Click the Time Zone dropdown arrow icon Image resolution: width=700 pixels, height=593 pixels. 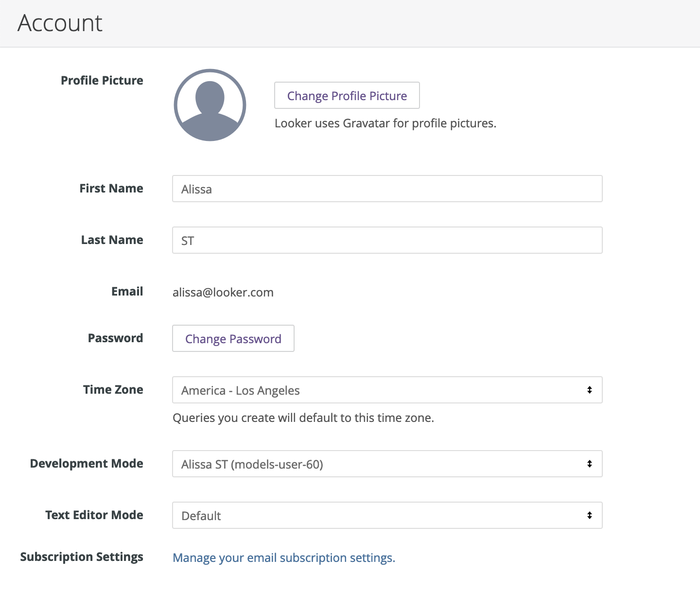(589, 390)
